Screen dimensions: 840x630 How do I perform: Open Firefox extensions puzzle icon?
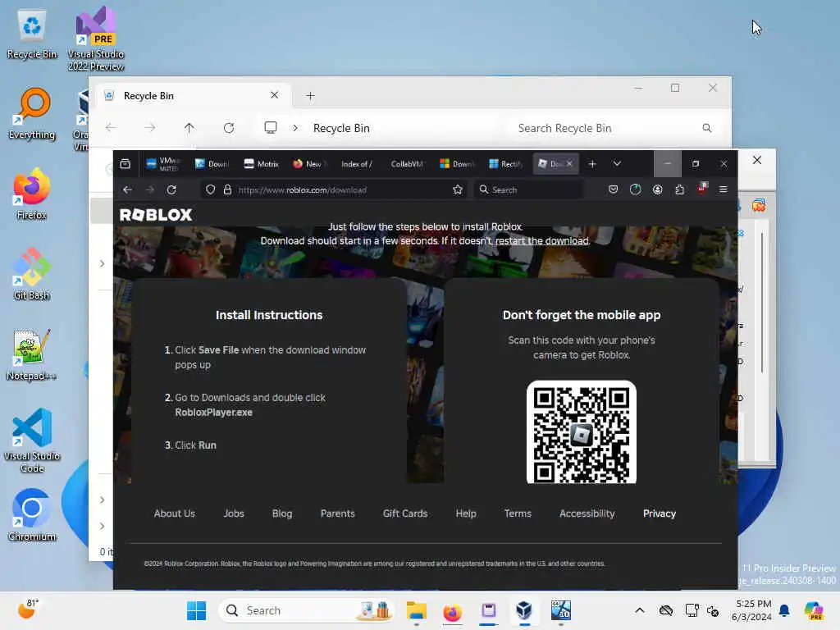679,189
